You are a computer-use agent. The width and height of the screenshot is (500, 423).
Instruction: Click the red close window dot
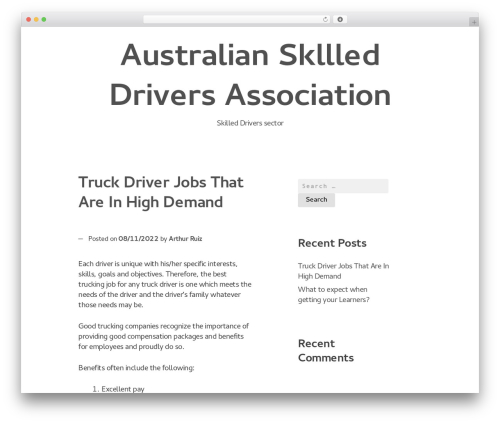click(29, 20)
